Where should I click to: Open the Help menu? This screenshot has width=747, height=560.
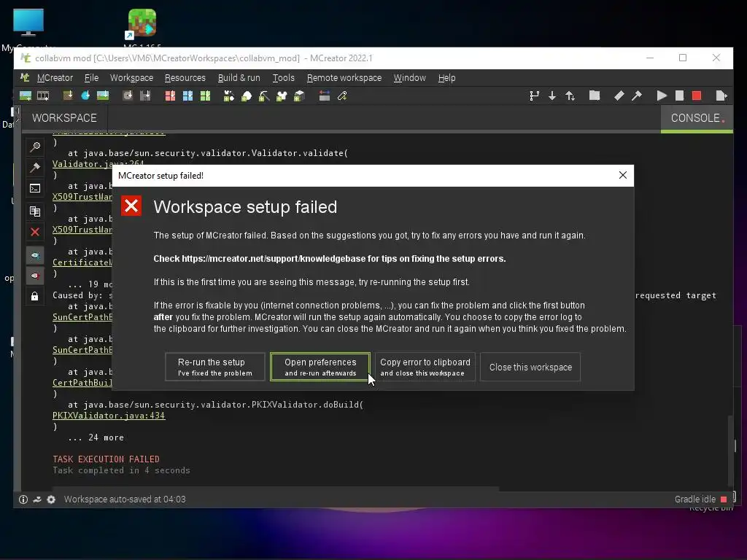click(x=447, y=77)
